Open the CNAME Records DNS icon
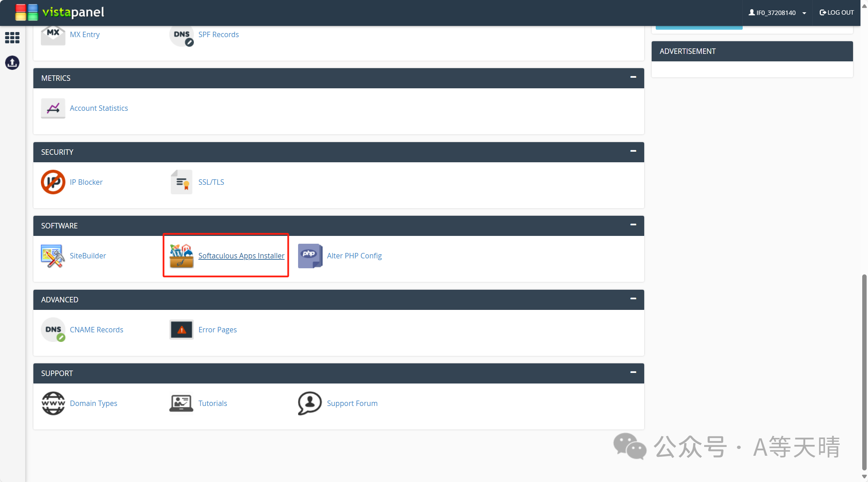The width and height of the screenshot is (868, 482). pyautogui.click(x=53, y=330)
